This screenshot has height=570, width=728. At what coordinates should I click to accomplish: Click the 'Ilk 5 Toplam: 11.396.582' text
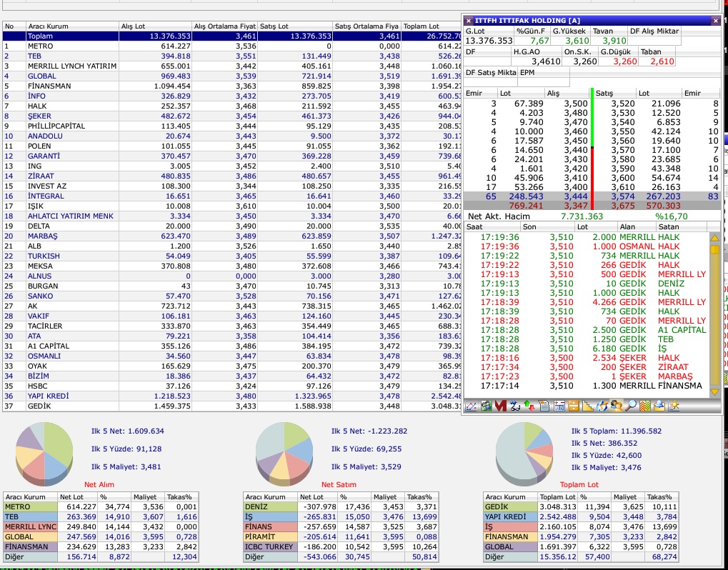pyautogui.click(x=617, y=431)
